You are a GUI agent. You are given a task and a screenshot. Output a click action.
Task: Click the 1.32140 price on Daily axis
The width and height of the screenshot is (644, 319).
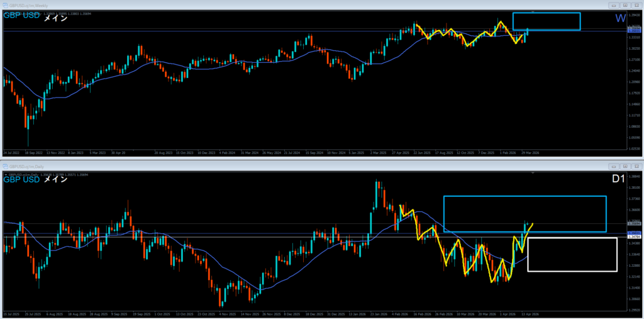point(635,277)
